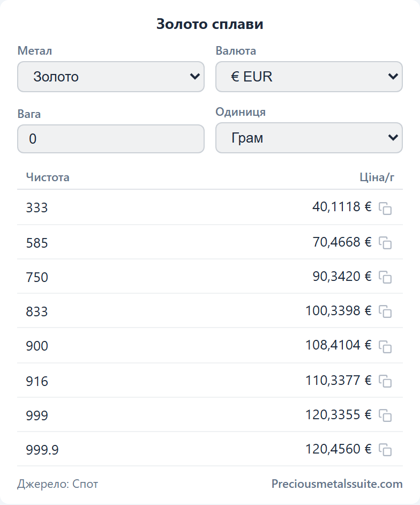Copy the 585 purity price
The height and width of the screenshot is (505, 420).
(385, 243)
